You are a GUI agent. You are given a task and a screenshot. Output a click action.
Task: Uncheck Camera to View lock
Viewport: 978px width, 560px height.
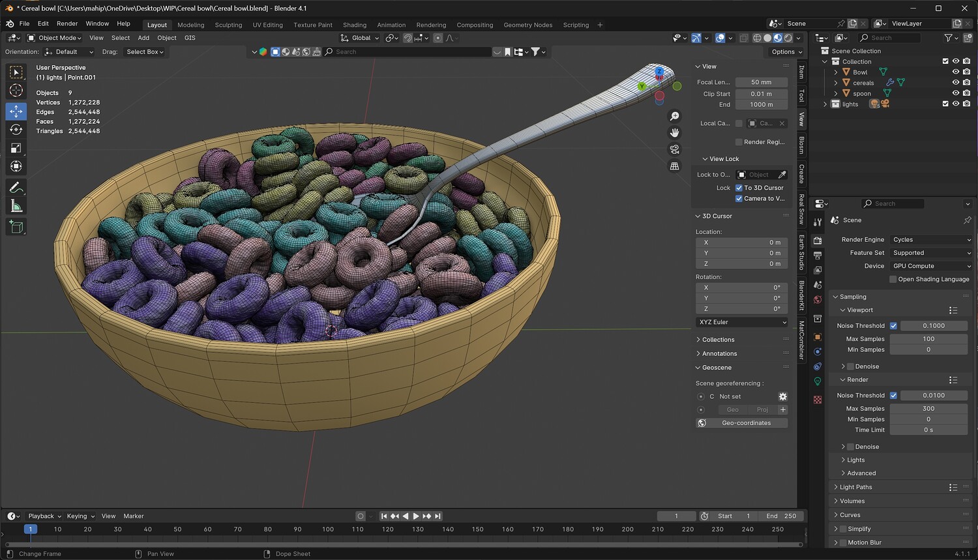[739, 198]
